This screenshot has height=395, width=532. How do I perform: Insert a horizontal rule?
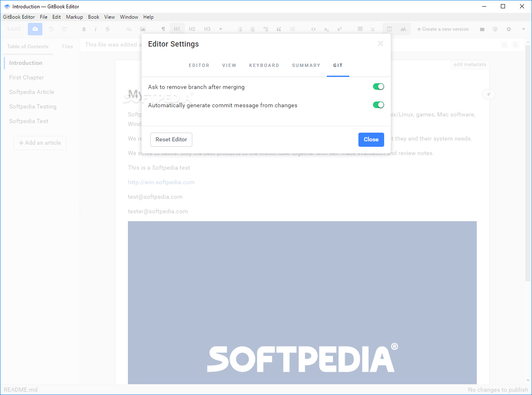pyautogui.click(x=373, y=29)
